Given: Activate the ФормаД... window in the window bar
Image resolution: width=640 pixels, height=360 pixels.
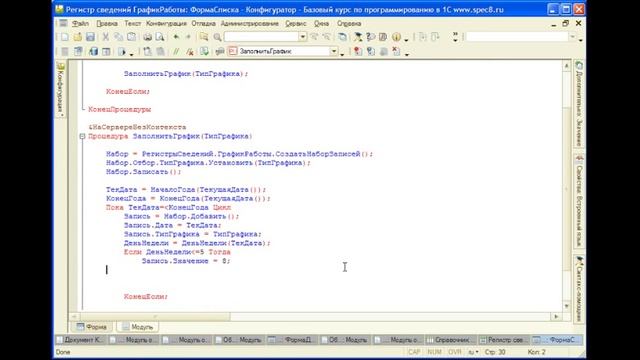Looking at the screenshot, I should tap(293, 340).
